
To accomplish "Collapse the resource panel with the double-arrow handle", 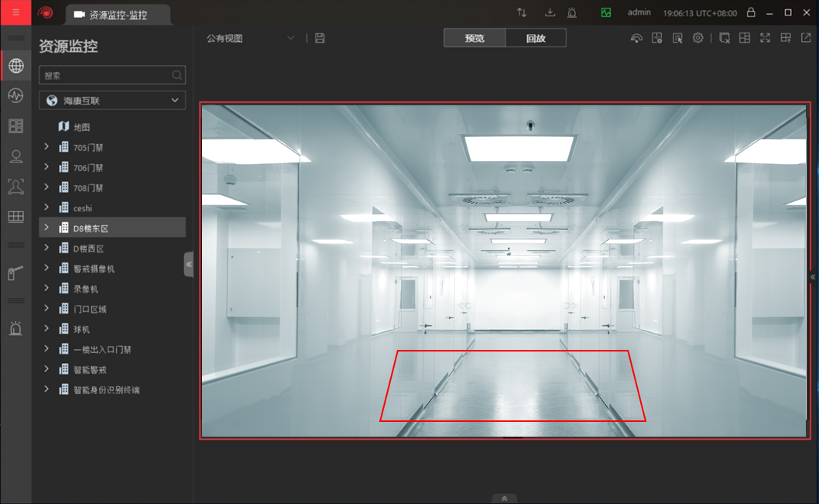I will [x=188, y=264].
